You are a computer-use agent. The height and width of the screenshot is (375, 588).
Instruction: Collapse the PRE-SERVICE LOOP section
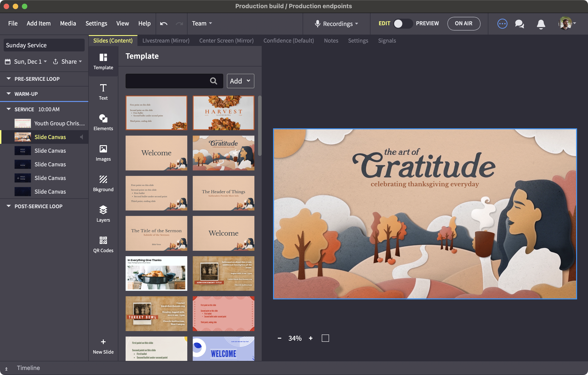[9, 79]
